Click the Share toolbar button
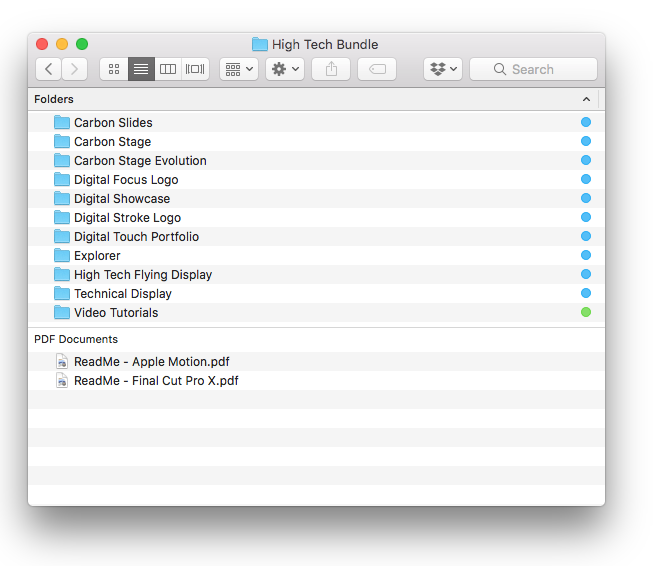Image resolution: width=660 pixels, height=566 pixels. (331, 69)
